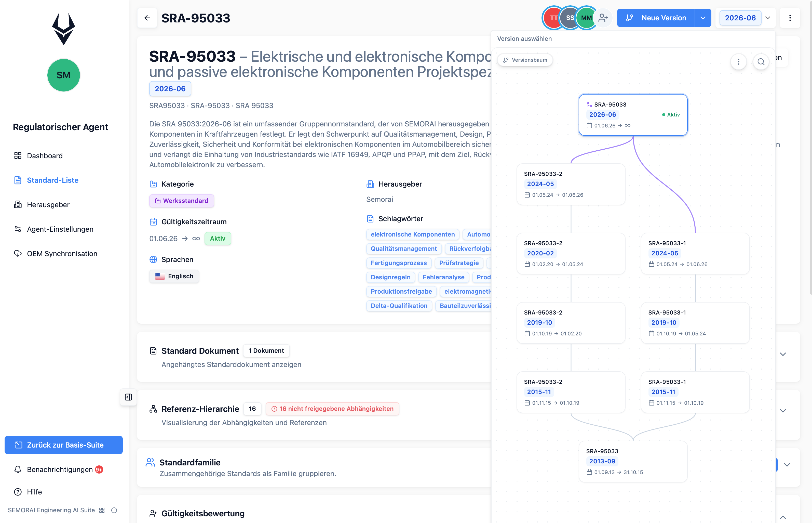This screenshot has height=523, width=812.
Task: Click the Gültigkeitsbewertung person-check icon
Action: 153,513
